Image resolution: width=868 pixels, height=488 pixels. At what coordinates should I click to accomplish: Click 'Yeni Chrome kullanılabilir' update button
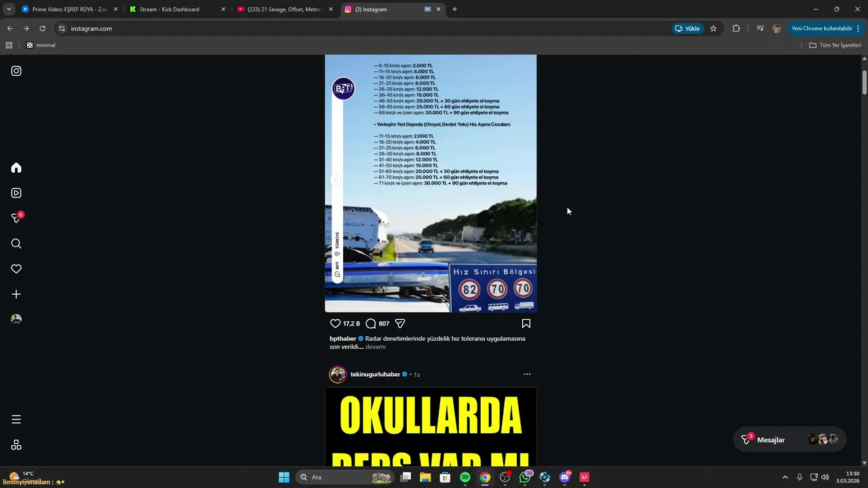(825, 28)
